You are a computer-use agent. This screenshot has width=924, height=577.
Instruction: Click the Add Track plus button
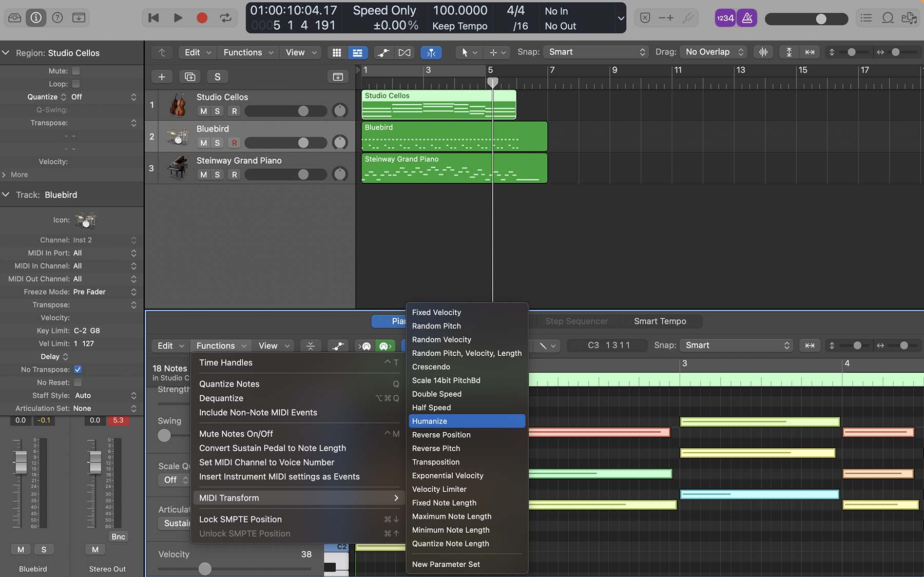[162, 77]
